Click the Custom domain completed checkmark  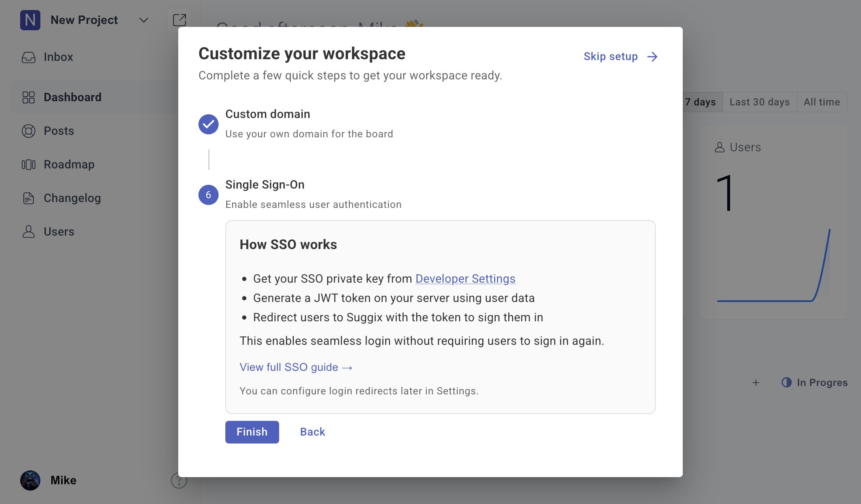209,124
